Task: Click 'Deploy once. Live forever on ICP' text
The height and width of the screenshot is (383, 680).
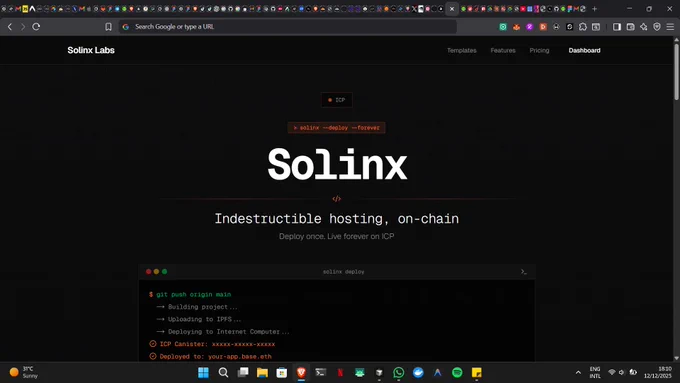Action: coord(337,236)
